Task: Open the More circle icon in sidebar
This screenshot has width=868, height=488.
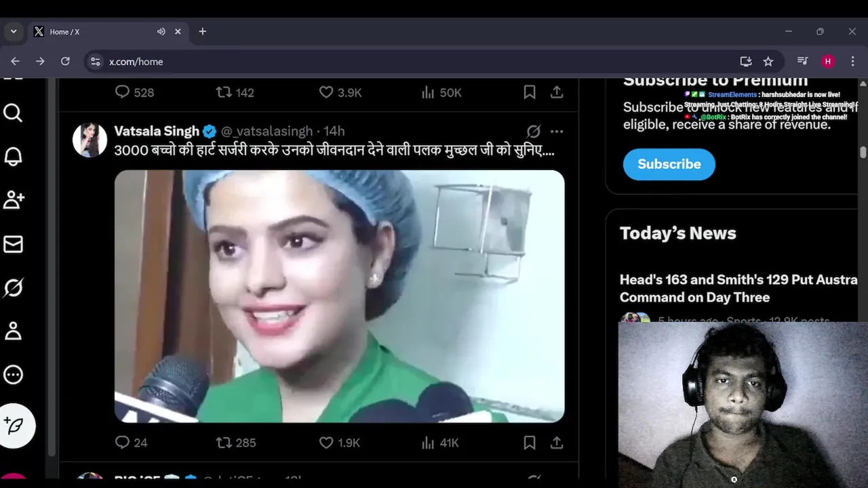Action: coord(13,375)
